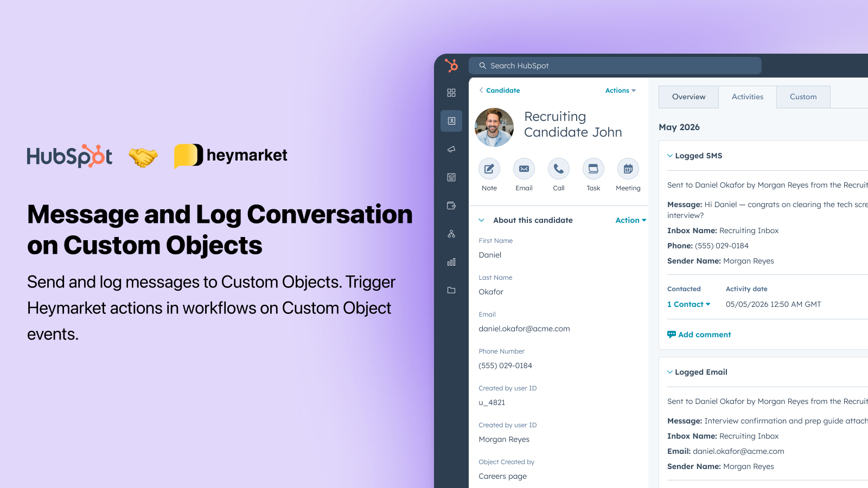Click the Email line in Logged Email
The image size is (868, 488).
[x=726, y=451]
